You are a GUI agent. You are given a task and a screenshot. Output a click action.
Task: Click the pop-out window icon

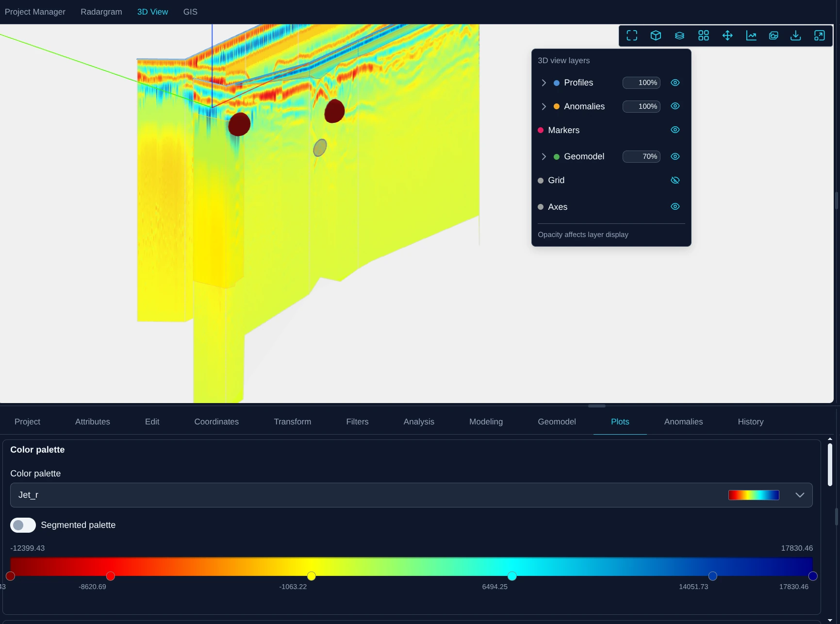click(819, 35)
